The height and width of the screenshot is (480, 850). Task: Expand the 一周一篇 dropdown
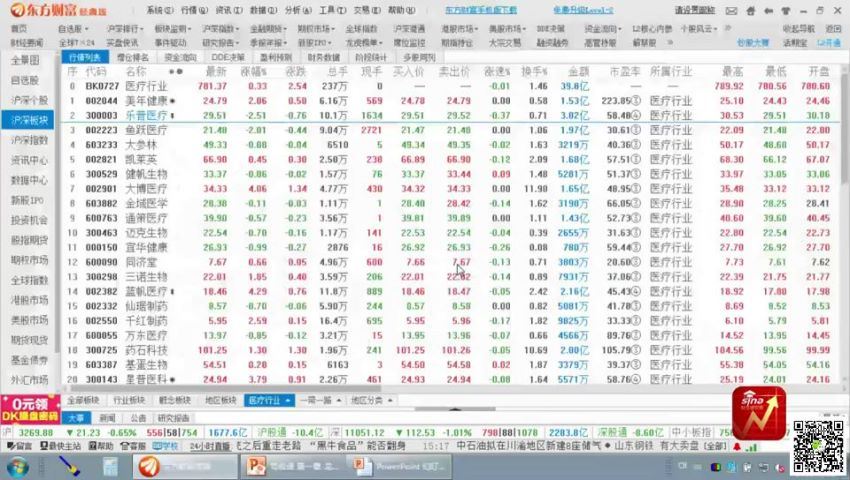[x=320, y=400]
